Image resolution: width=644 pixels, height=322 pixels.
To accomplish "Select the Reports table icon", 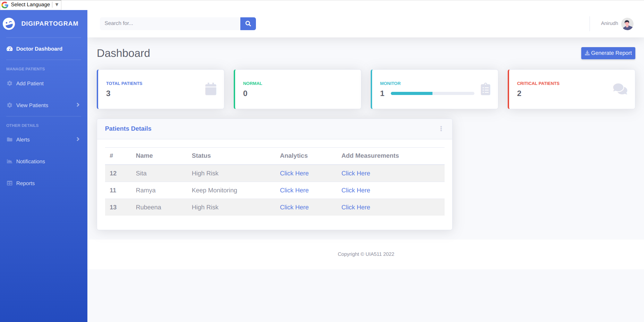I will click(x=9, y=183).
